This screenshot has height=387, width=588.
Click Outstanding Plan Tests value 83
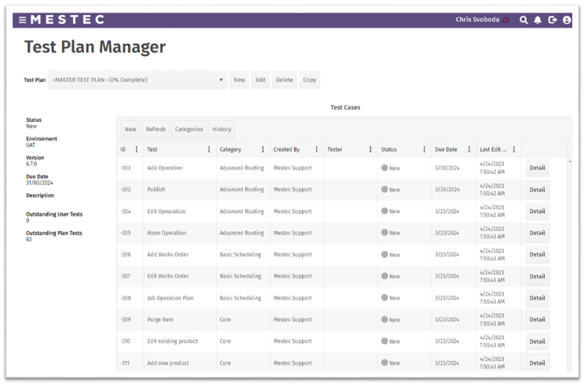pos(29,239)
